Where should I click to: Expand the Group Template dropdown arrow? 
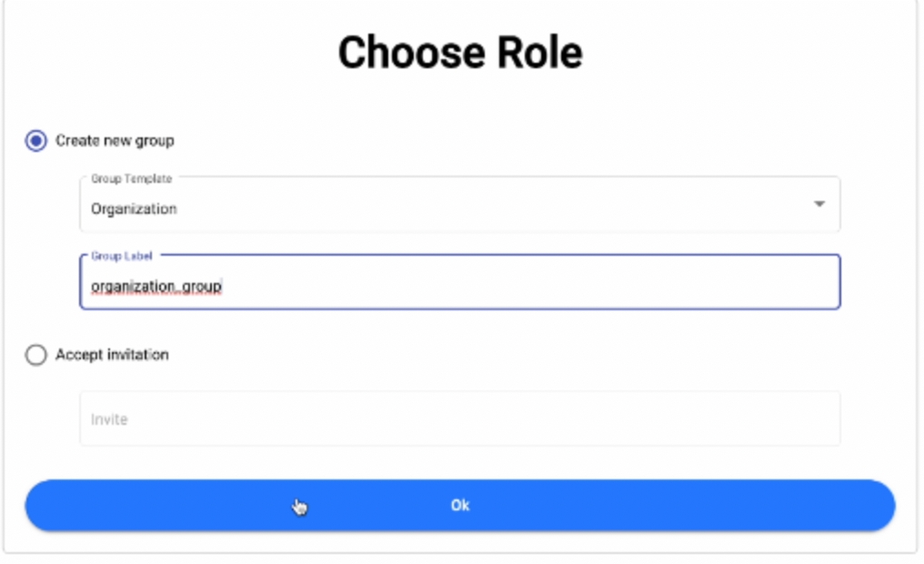(819, 205)
